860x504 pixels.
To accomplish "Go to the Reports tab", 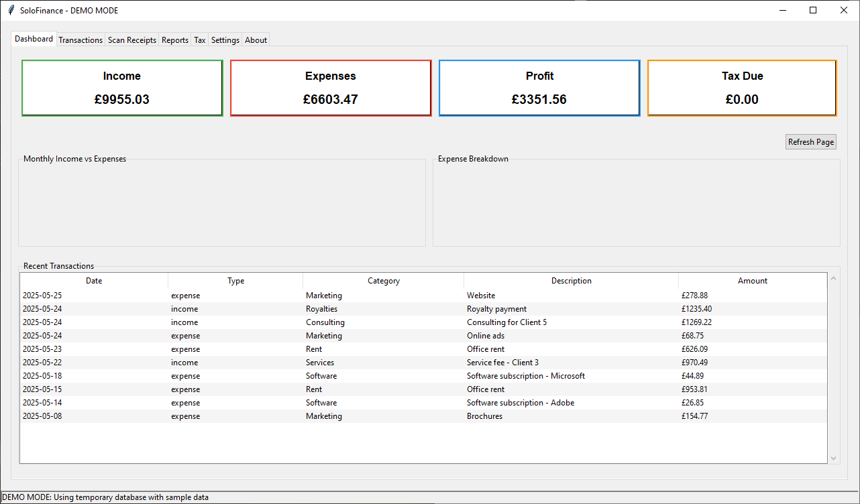I will point(175,40).
